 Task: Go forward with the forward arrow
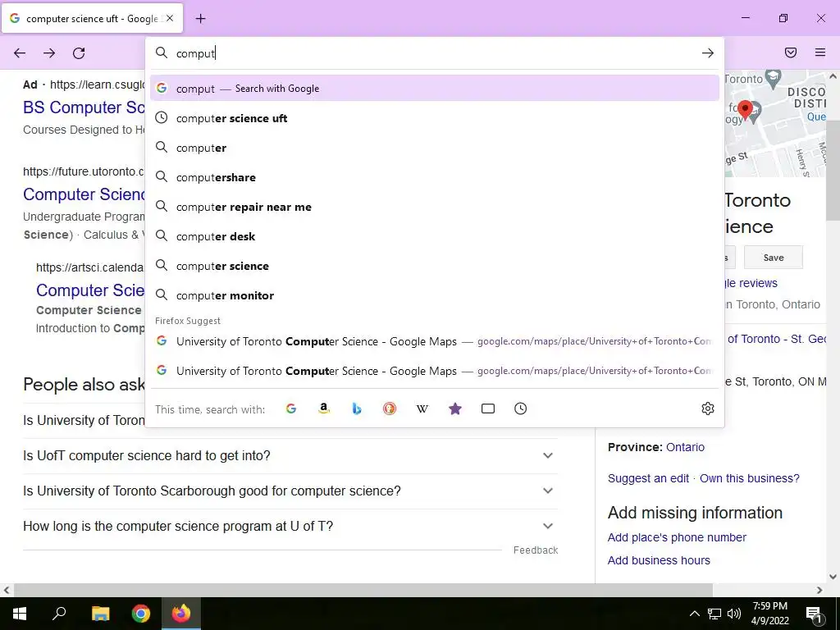coord(49,53)
